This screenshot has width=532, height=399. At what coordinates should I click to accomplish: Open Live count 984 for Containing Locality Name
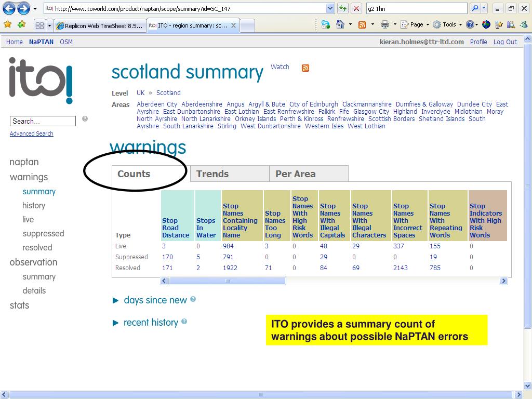(228, 246)
